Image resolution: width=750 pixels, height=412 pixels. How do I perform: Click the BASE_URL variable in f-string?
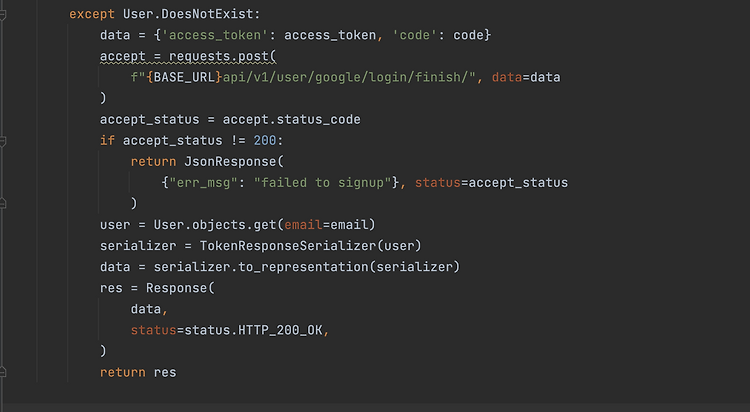[x=184, y=78]
